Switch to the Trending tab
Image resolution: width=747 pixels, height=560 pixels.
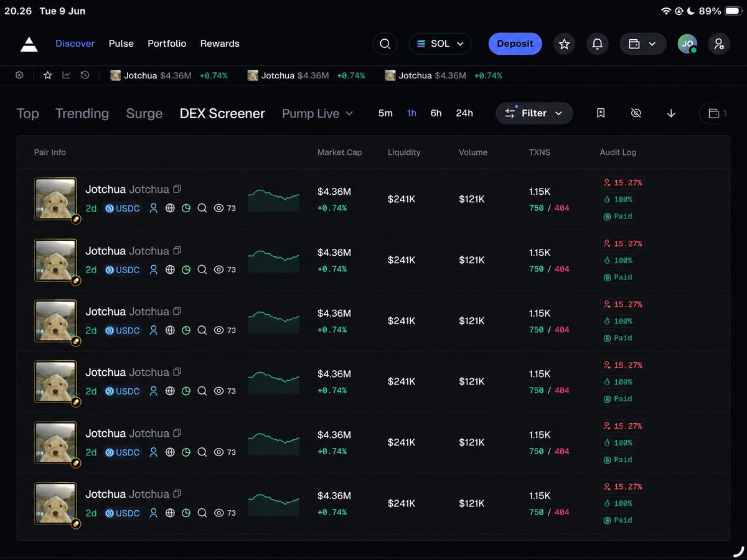tap(82, 113)
